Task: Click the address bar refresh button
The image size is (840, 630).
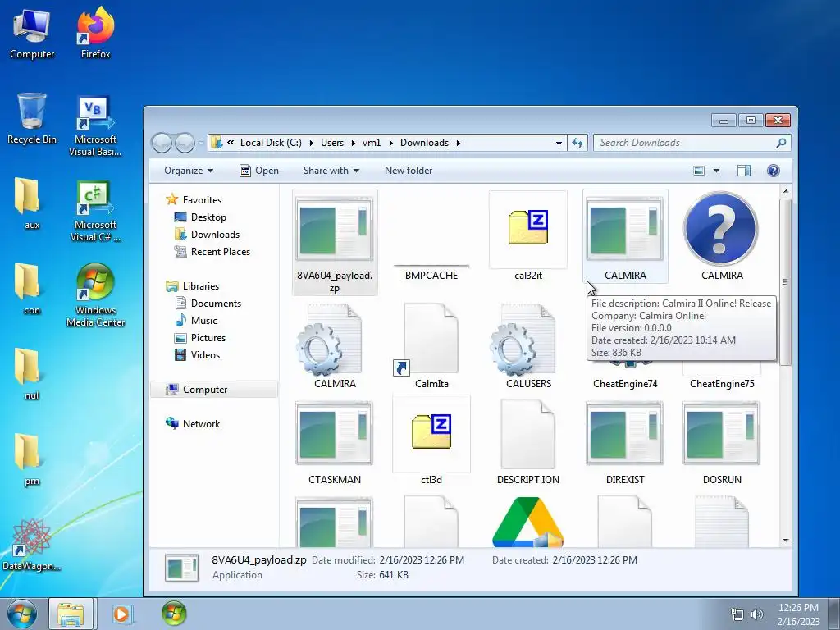Action: pyautogui.click(x=577, y=143)
